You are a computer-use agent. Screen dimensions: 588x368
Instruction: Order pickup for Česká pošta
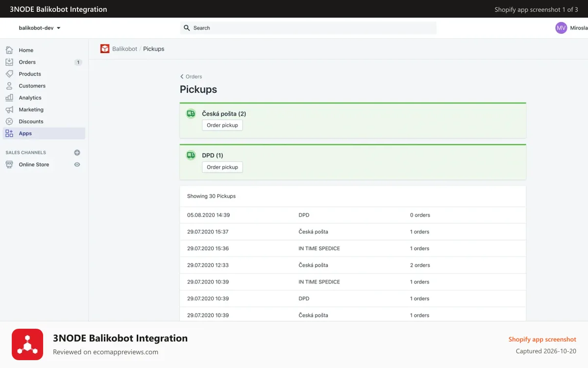tap(222, 125)
